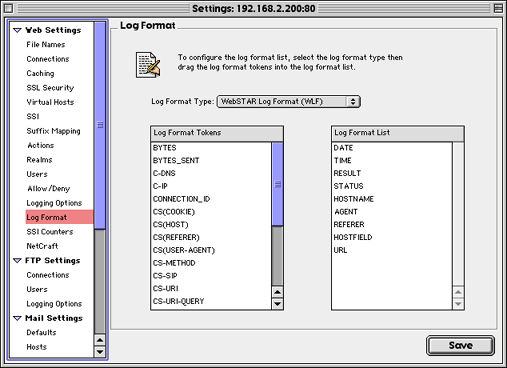
Task: Select the CS(REFERER) token
Action: pos(176,237)
